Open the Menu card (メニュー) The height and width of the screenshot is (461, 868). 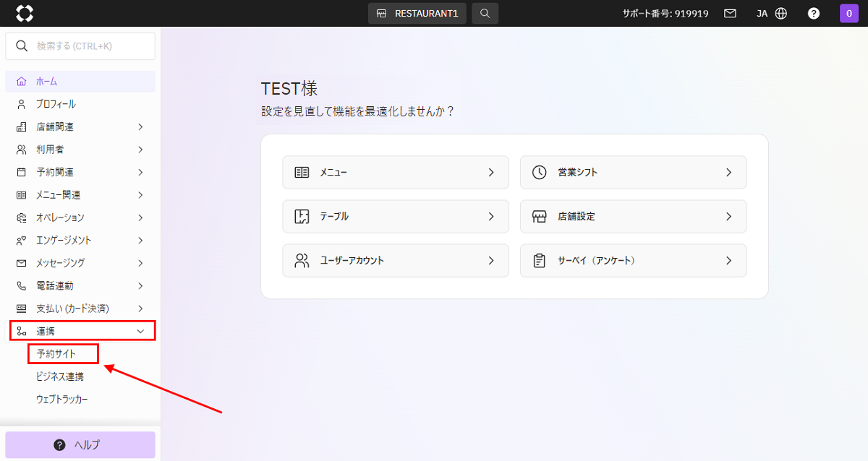point(395,173)
